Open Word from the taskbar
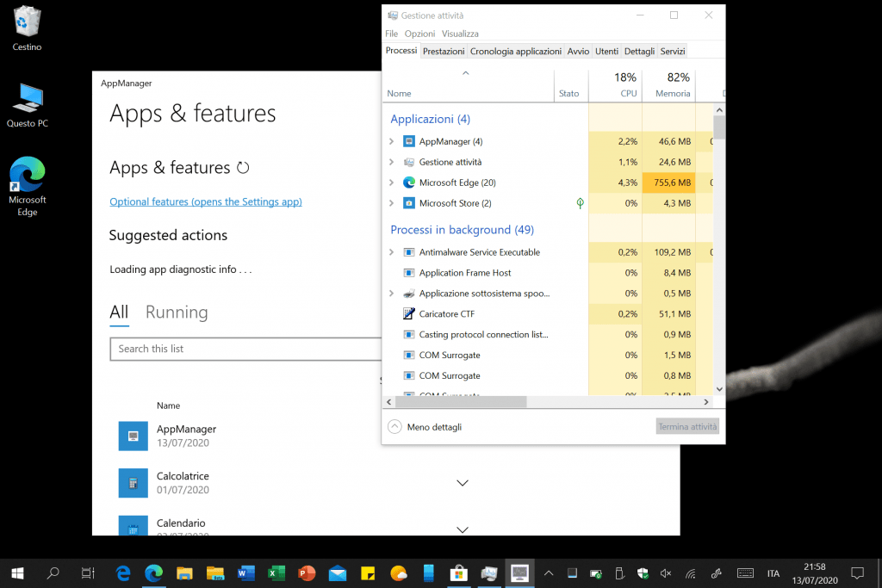Viewport: 882px width, 588px height. [x=245, y=573]
